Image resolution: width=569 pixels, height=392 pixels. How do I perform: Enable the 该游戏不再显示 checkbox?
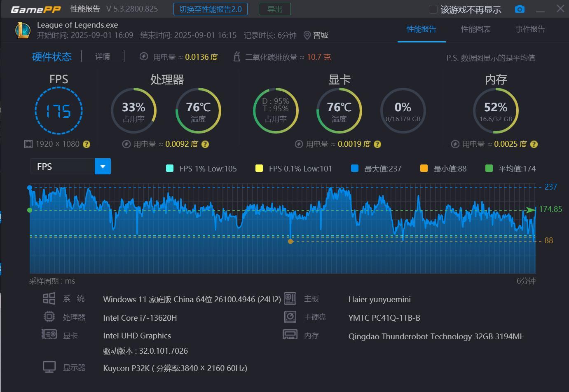click(433, 9)
